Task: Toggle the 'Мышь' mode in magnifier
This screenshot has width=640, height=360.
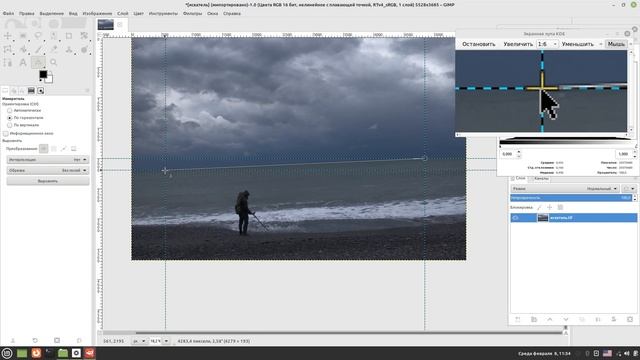Action: point(616,44)
